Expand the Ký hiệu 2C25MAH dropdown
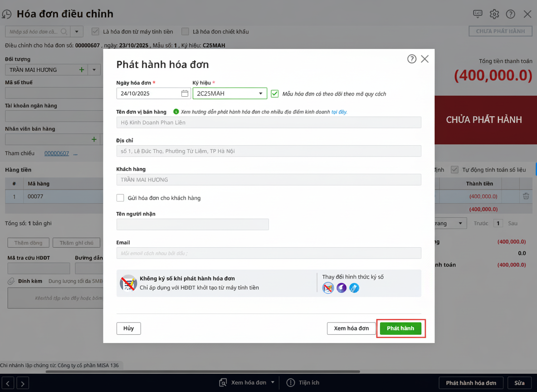This screenshot has height=392, width=537. point(260,93)
